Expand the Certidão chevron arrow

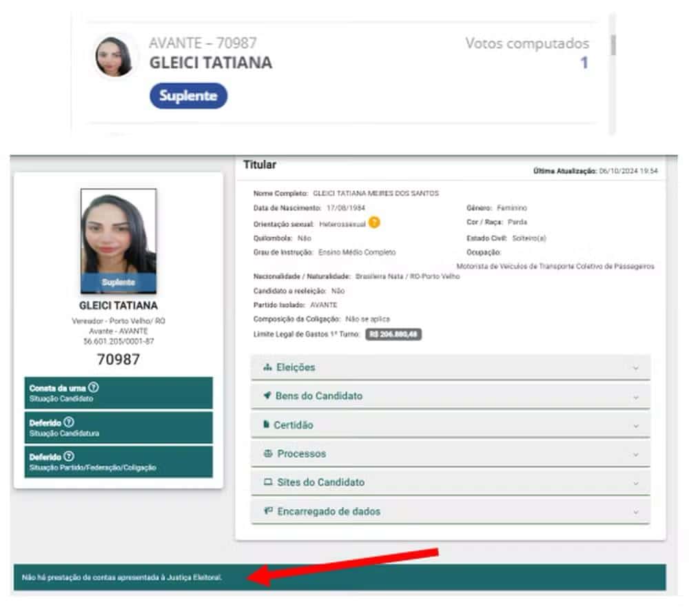[635, 426]
